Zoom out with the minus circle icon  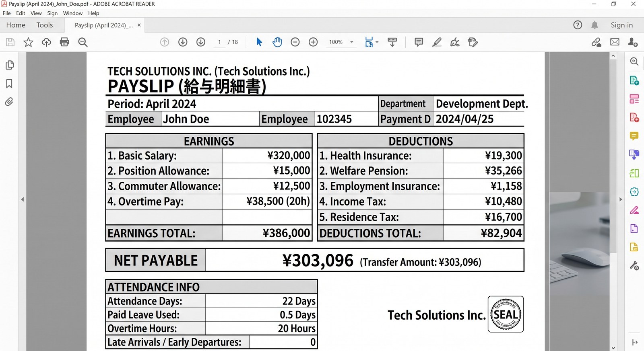point(295,42)
